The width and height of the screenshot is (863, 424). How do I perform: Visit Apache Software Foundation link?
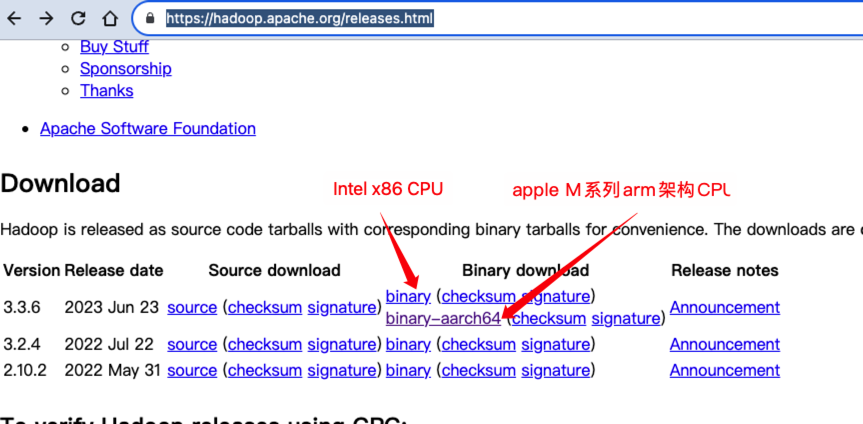(x=148, y=129)
